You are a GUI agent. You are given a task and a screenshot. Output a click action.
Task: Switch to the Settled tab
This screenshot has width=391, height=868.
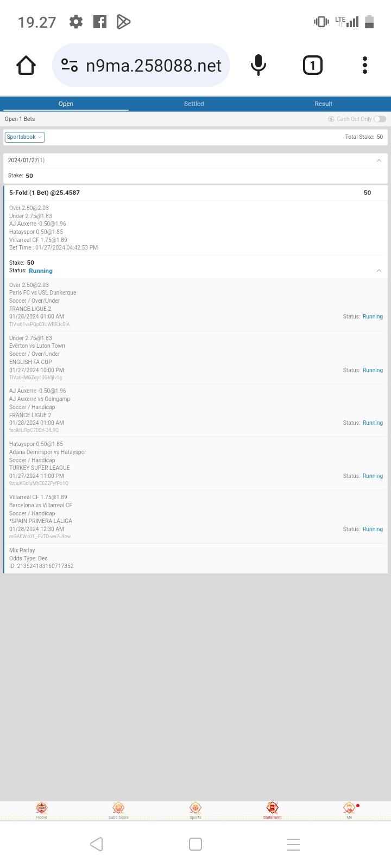coord(194,104)
